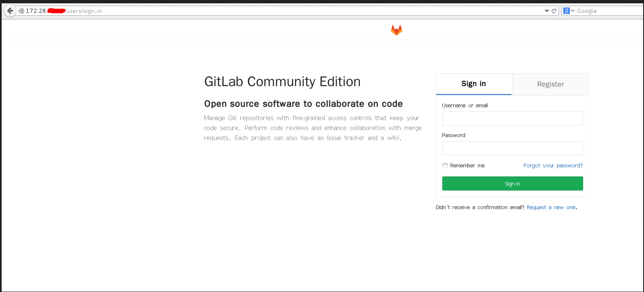Reload the page with refresh icon

[554, 11]
